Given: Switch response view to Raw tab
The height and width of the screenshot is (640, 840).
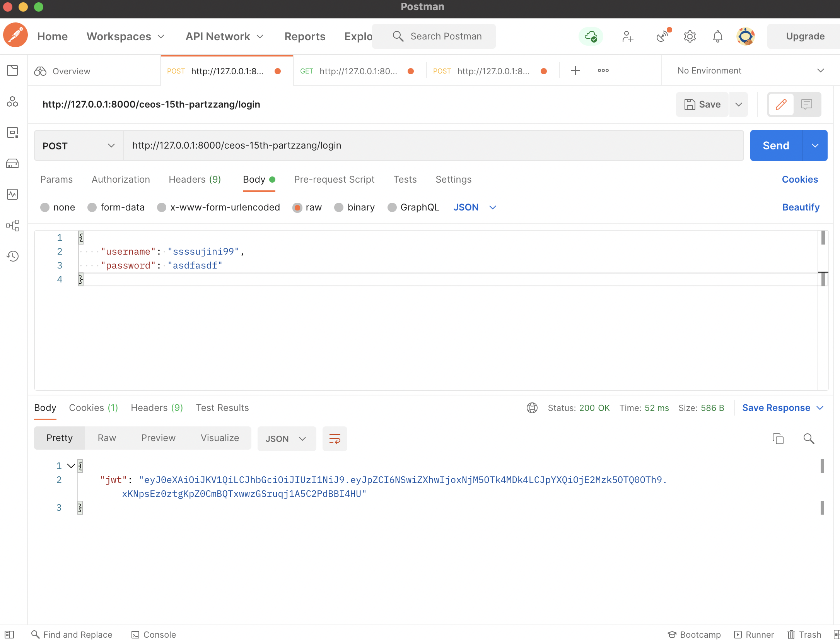Looking at the screenshot, I should point(107,438).
